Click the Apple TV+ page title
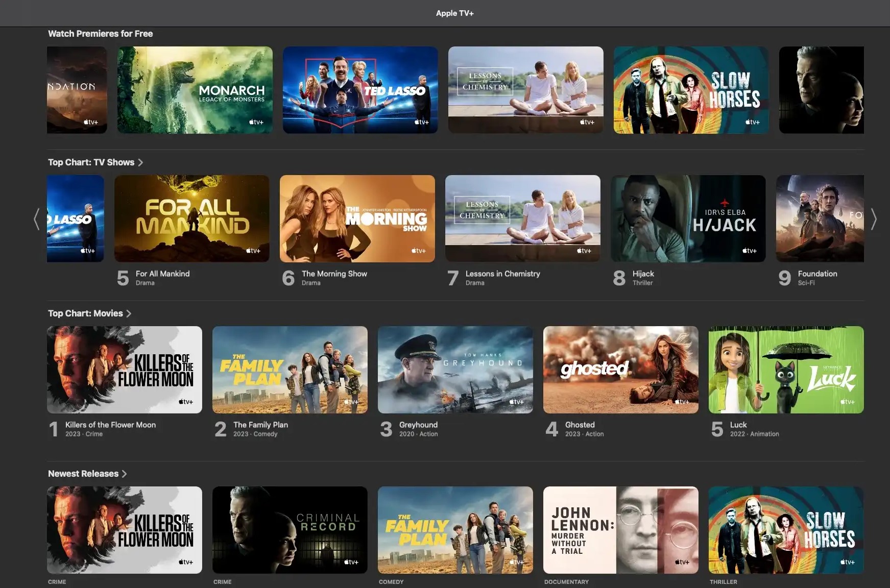Screen dimensions: 890x588 click(x=454, y=13)
